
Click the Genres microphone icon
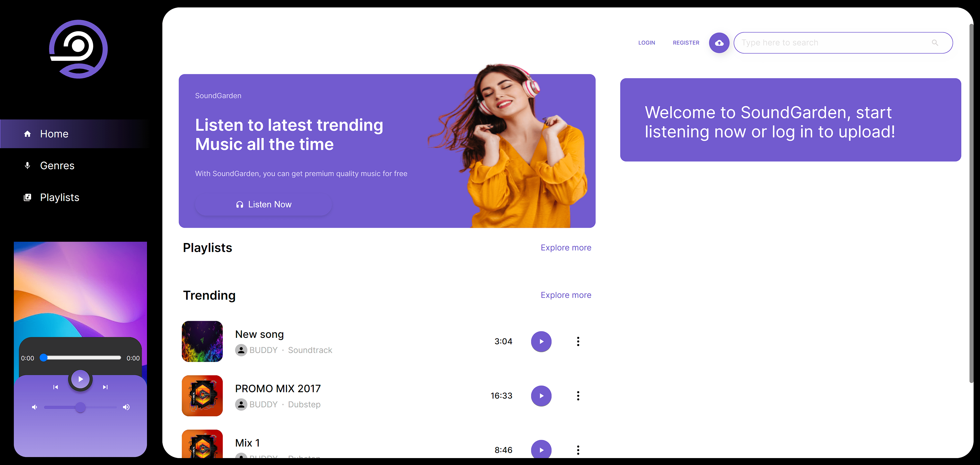pyautogui.click(x=27, y=165)
